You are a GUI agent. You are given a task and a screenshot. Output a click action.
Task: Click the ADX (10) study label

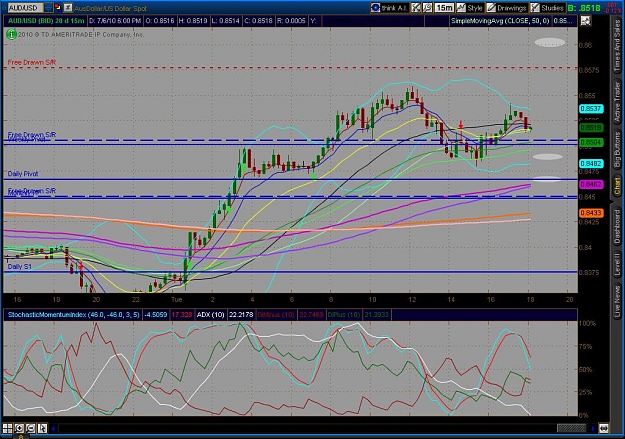coord(210,315)
